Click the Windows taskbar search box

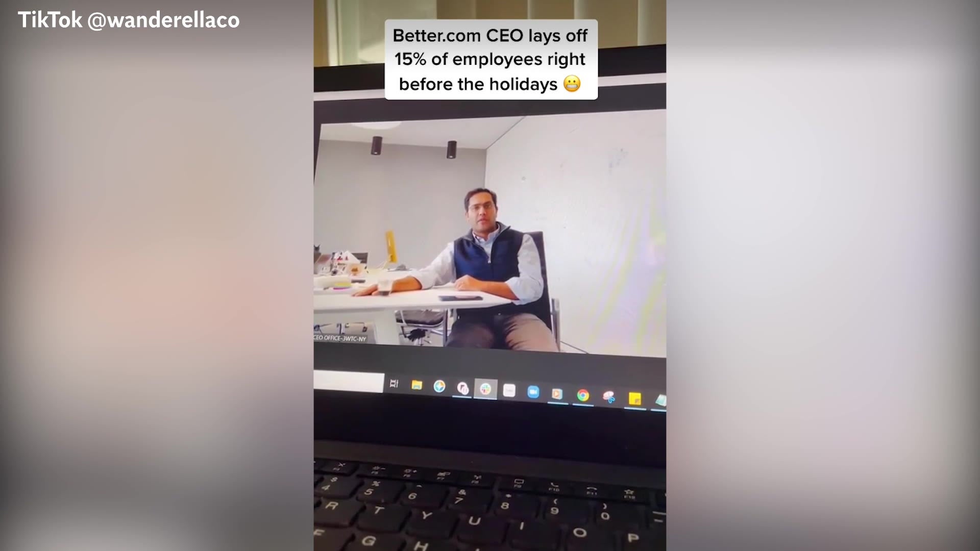[x=349, y=382]
